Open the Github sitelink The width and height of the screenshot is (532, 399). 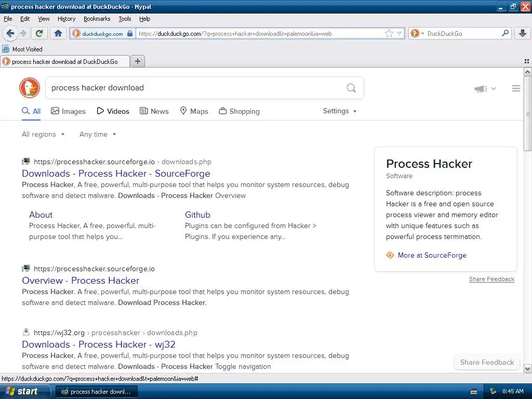tap(197, 215)
